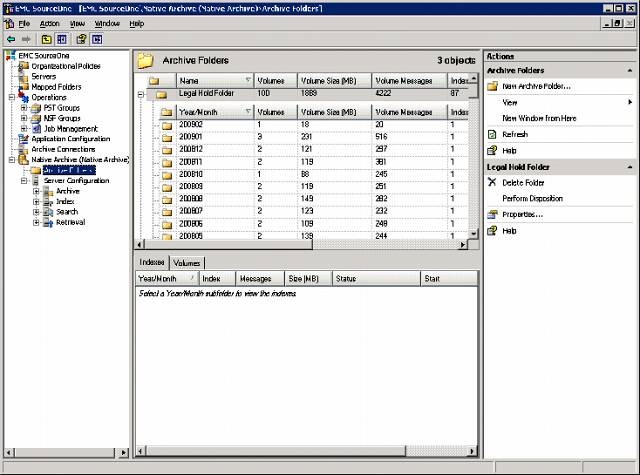Click the Application Configuration tree icon
Image resolution: width=640 pixels, height=475 pixels.
point(24,139)
